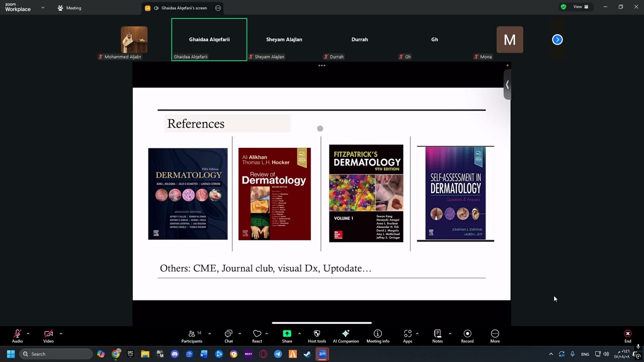Show hidden system tray icons
The width and height of the screenshot is (644, 362).
tap(551, 354)
